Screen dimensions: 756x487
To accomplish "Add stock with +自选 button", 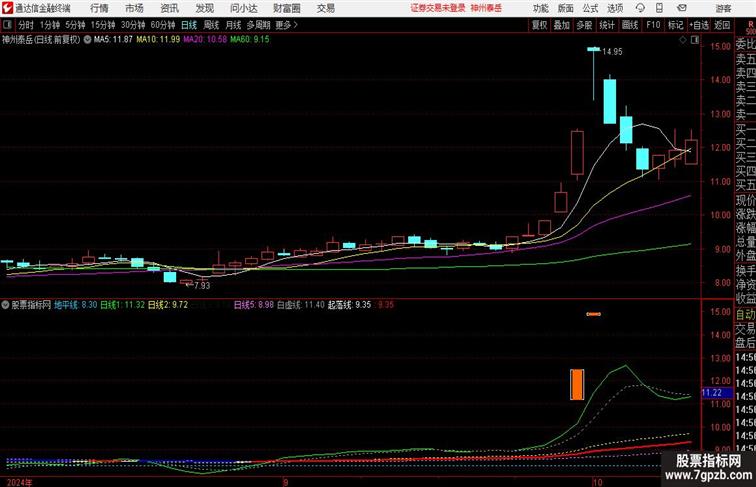I will [x=699, y=25].
